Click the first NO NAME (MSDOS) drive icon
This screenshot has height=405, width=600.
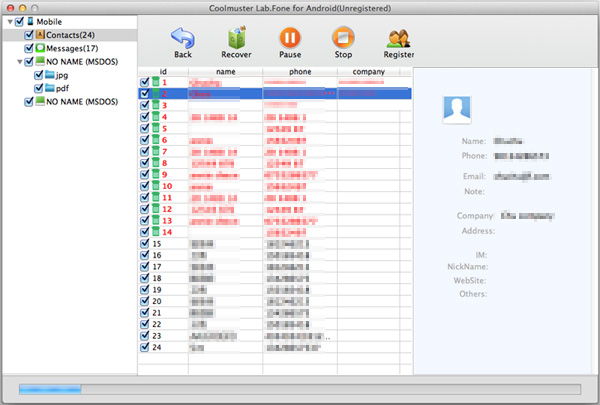point(40,61)
